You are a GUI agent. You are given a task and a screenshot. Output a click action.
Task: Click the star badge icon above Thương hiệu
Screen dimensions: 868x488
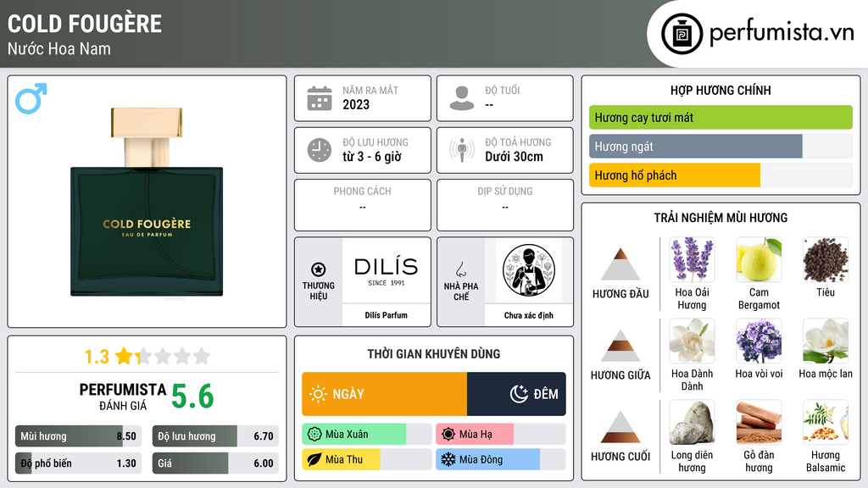click(319, 269)
